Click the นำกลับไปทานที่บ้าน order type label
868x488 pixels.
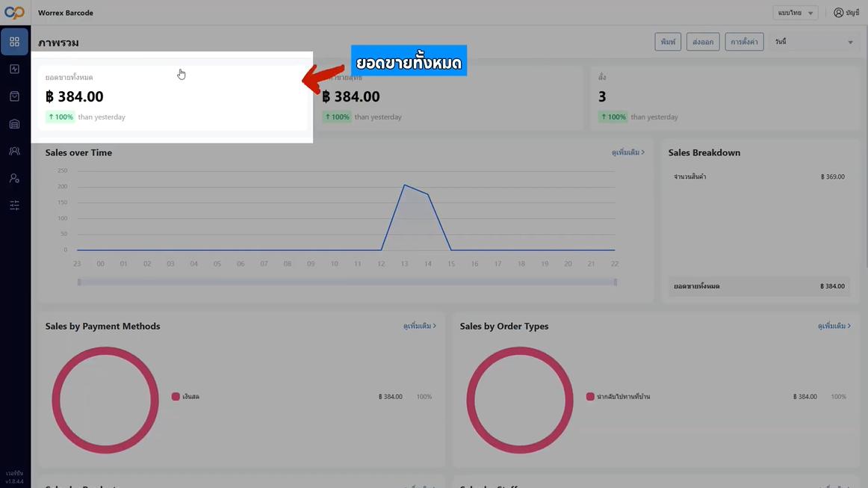623,397
